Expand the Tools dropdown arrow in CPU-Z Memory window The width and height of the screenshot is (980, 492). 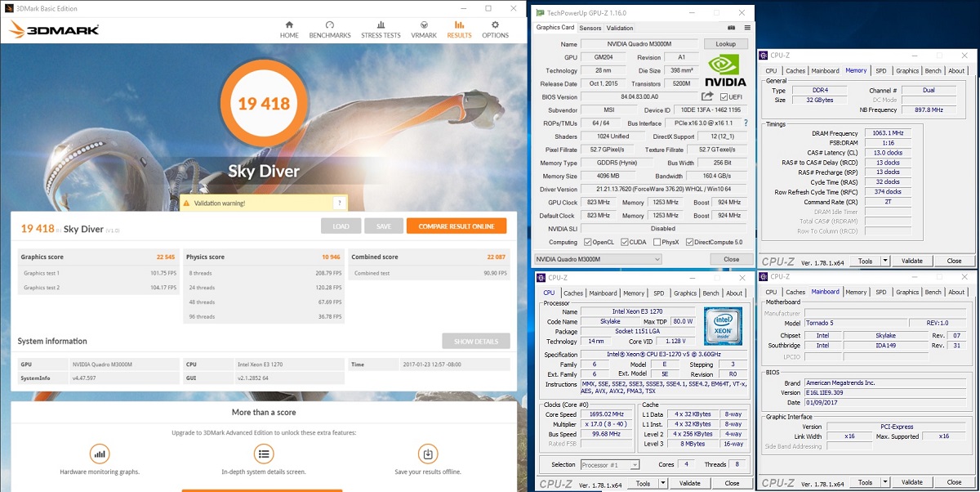tap(880, 262)
